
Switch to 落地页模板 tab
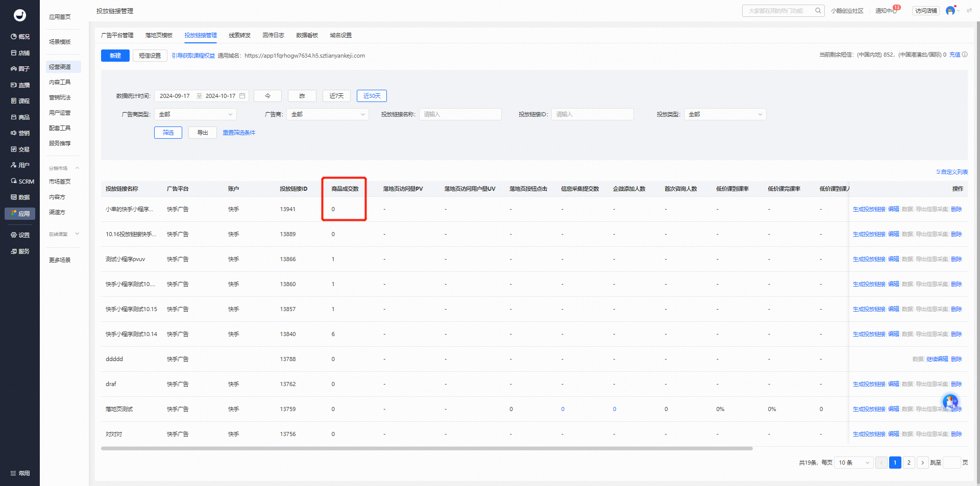click(159, 35)
